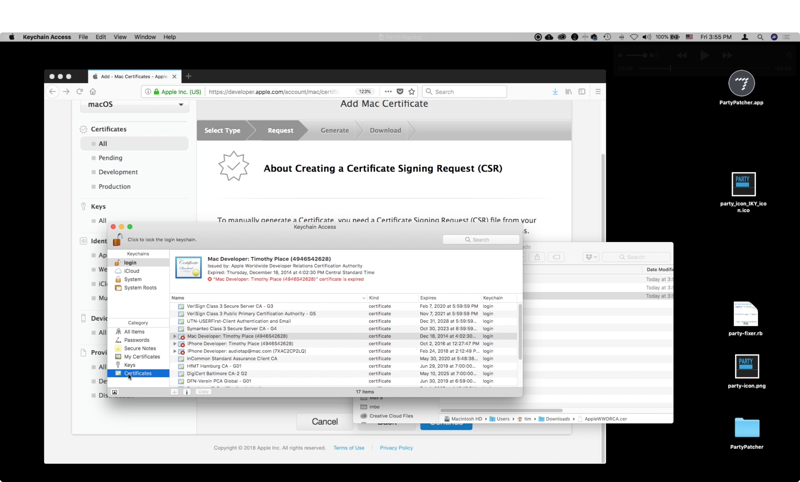
Task: Open page actions (three dots) in address bar
Action: [x=388, y=92]
